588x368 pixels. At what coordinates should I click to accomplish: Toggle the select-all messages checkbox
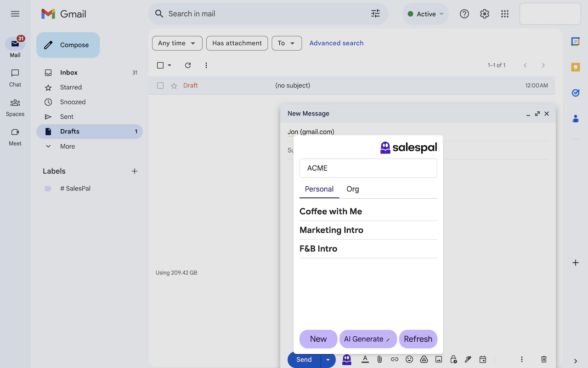coord(160,65)
